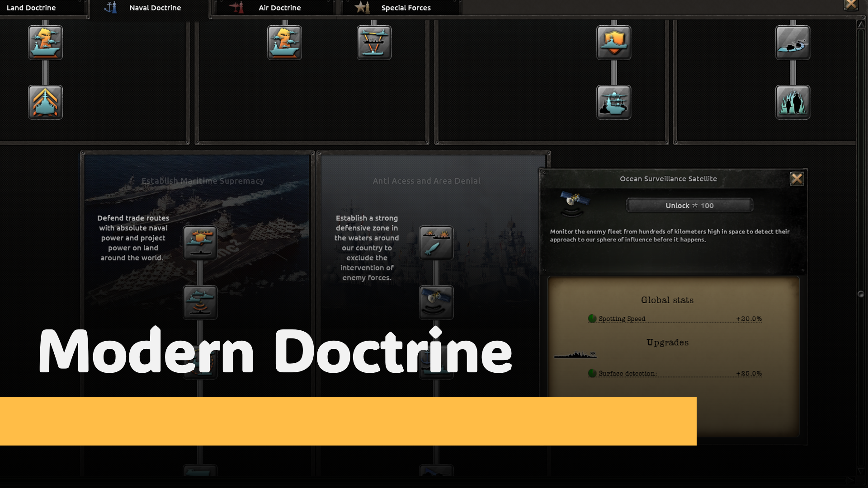Click the Anti Acess and Area Denial heading

427,181
